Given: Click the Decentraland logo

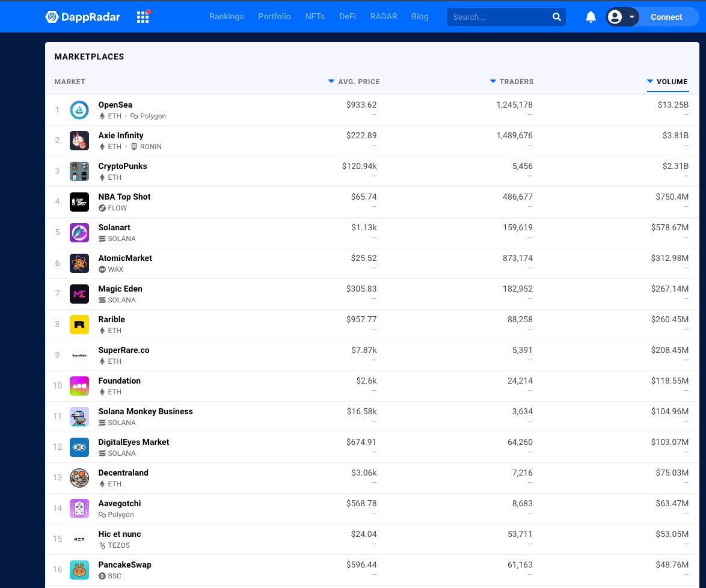Looking at the screenshot, I should (x=79, y=478).
